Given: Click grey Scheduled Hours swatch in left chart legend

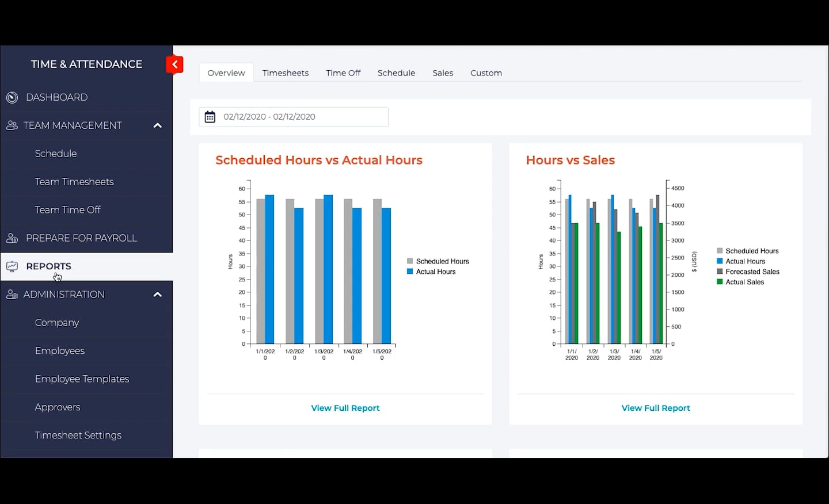Looking at the screenshot, I should tap(410, 261).
